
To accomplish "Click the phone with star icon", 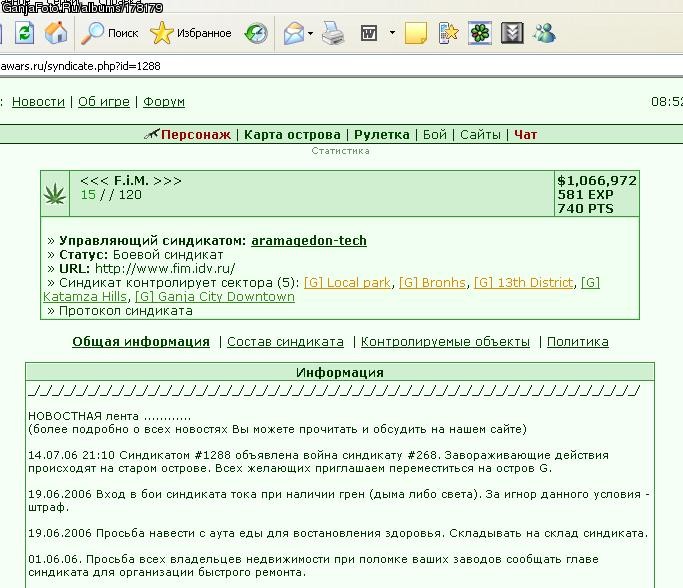I will pos(449,33).
